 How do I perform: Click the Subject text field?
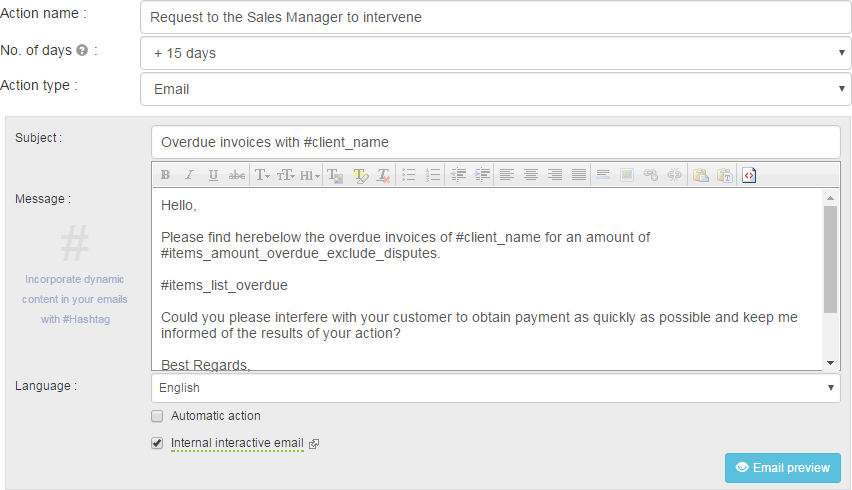tap(495, 142)
